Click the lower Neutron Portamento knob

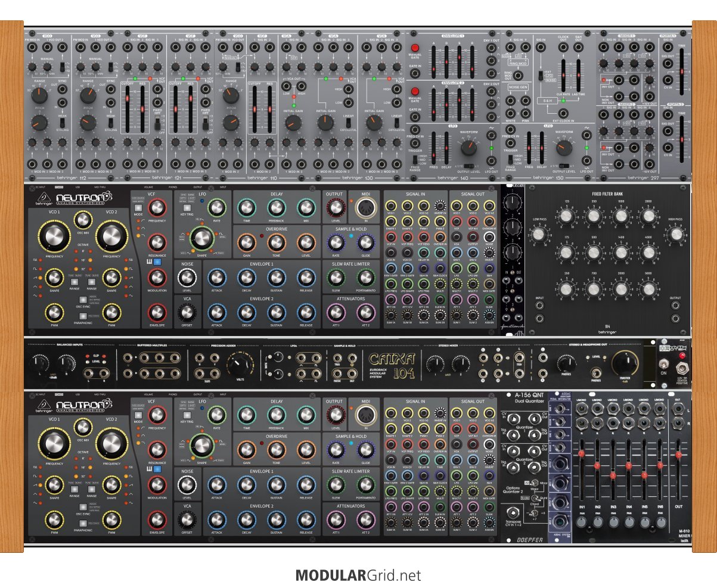click(366, 484)
